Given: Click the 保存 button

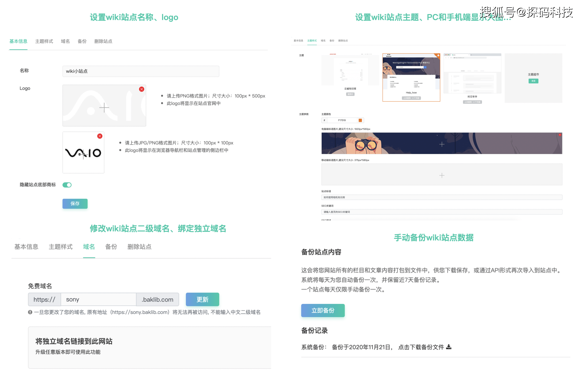Looking at the screenshot, I should pyautogui.click(x=75, y=203).
